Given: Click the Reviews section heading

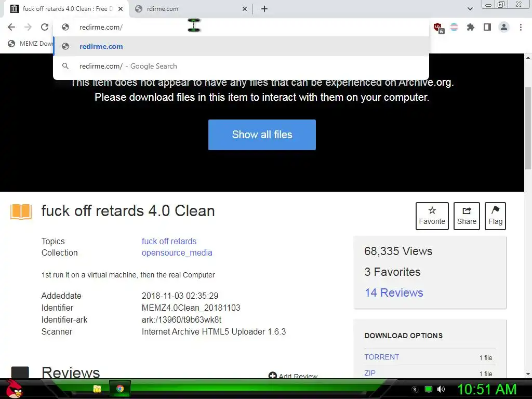Looking at the screenshot, I should (71, 372).
